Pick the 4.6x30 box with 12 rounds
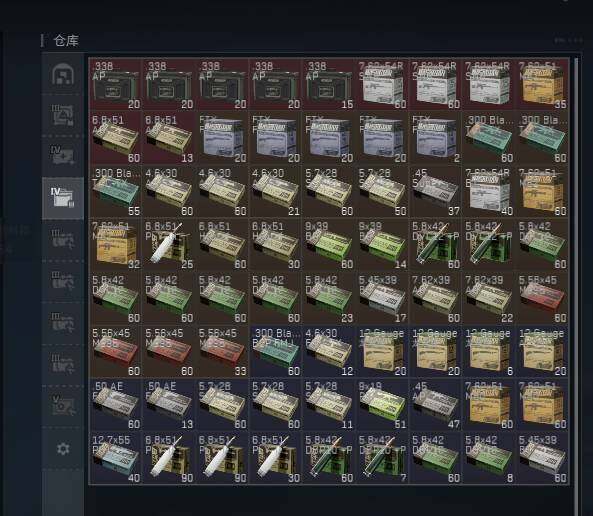The width and height of the screenshot is (593, 516). tap(328, 351)
